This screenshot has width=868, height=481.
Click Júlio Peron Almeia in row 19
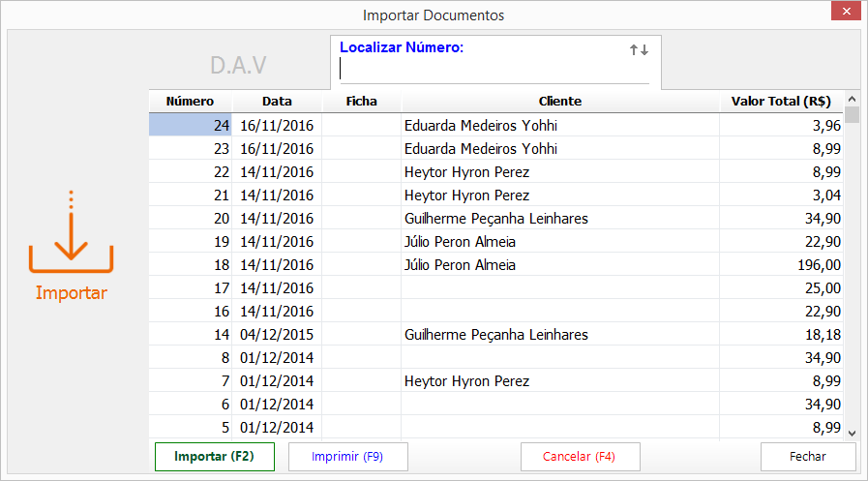[x=460, y=242]
